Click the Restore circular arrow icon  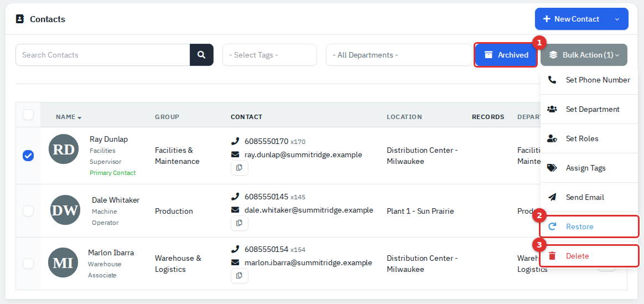552,226
